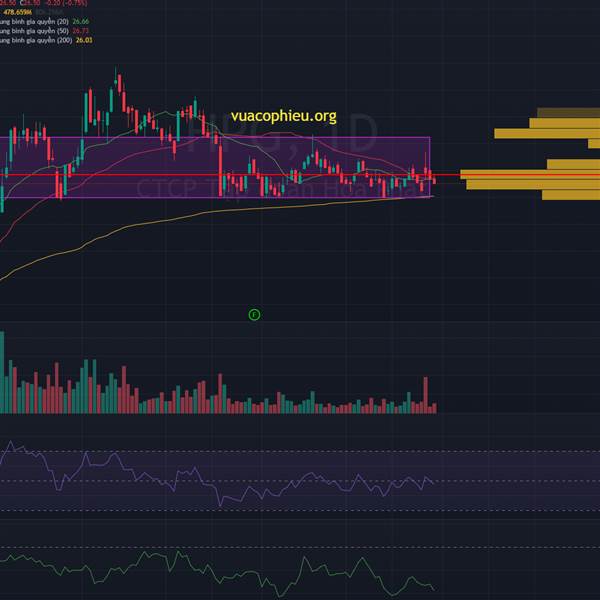This screenshot has height=600, width=600.
Task: Select the red horizontal price line
Action: (x=300, y=175)
